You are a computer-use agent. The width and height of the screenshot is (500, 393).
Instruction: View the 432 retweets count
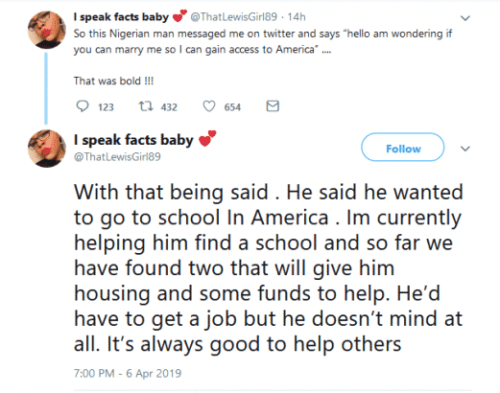click(x=169, y=107)
